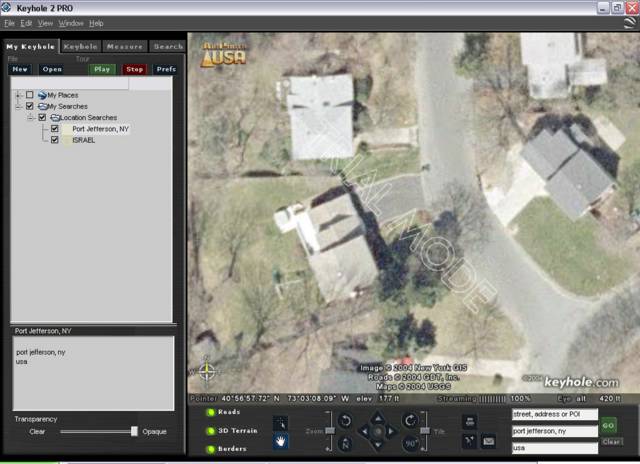Click the add placemark icon

(469, 441)
